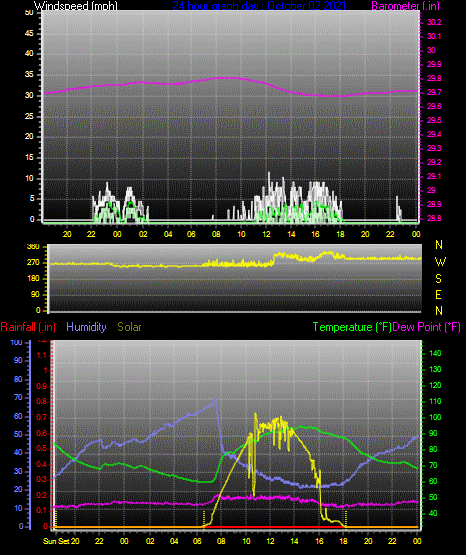Click the 0.5 rainfall scale value
Screen dimensions: 466x555
42,448
